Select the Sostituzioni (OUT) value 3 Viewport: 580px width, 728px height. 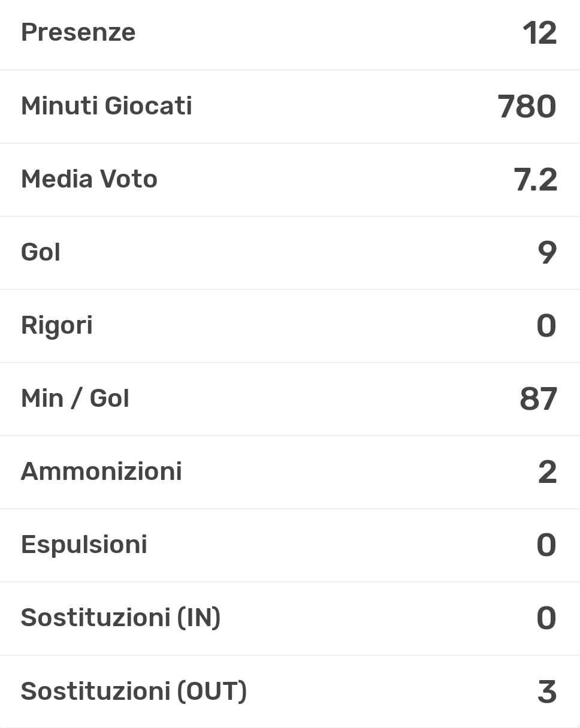click(x=547, y=691)
